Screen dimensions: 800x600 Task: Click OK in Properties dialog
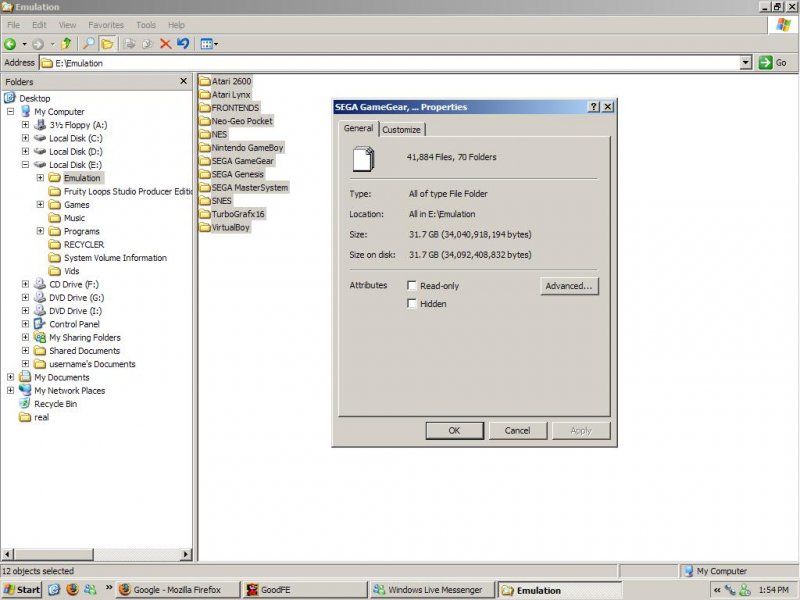pos(454,431)
